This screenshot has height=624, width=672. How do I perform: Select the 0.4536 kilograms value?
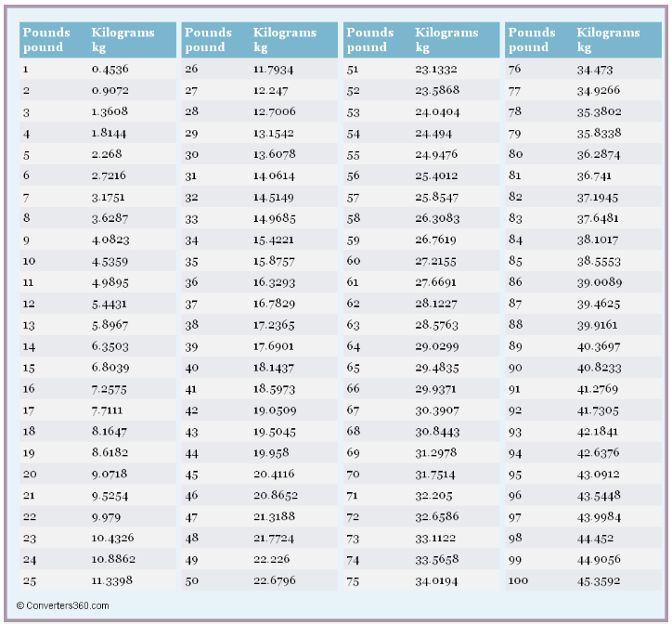[110, 69]
